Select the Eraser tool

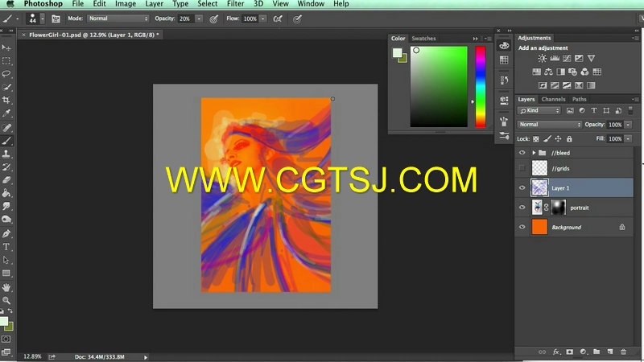[x=6, y=180]
